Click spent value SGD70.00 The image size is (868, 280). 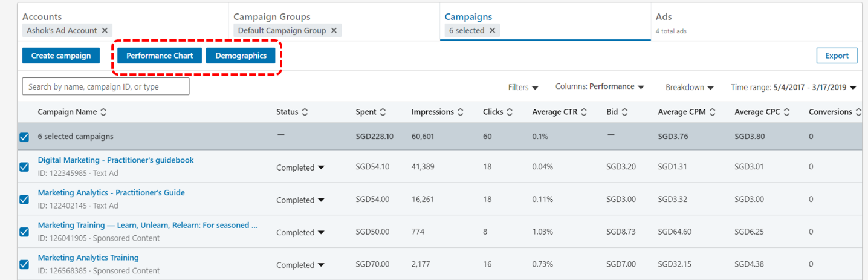click(372, 264)
